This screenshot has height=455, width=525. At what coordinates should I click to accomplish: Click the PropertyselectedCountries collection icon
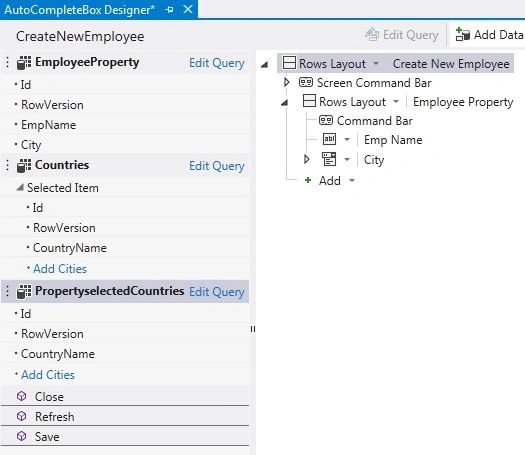point(24,291)
